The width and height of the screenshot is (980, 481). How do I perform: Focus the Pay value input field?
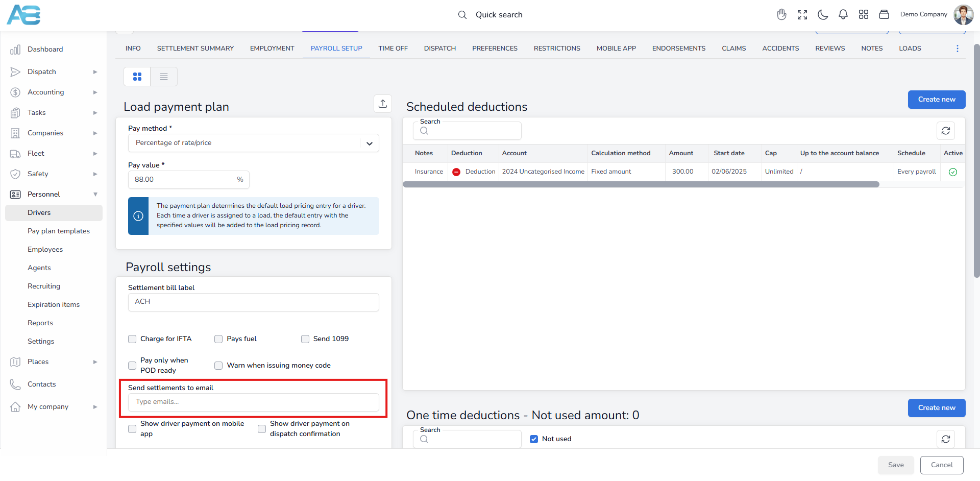point(189,180)
